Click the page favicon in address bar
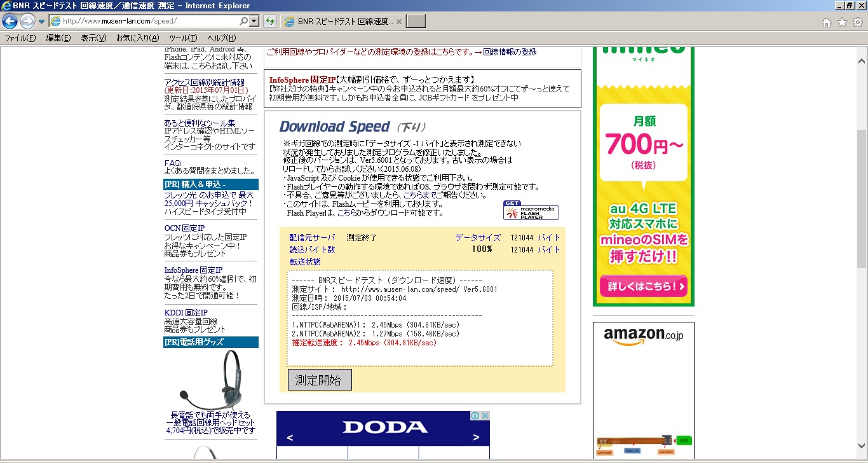 tap(55, 21)
